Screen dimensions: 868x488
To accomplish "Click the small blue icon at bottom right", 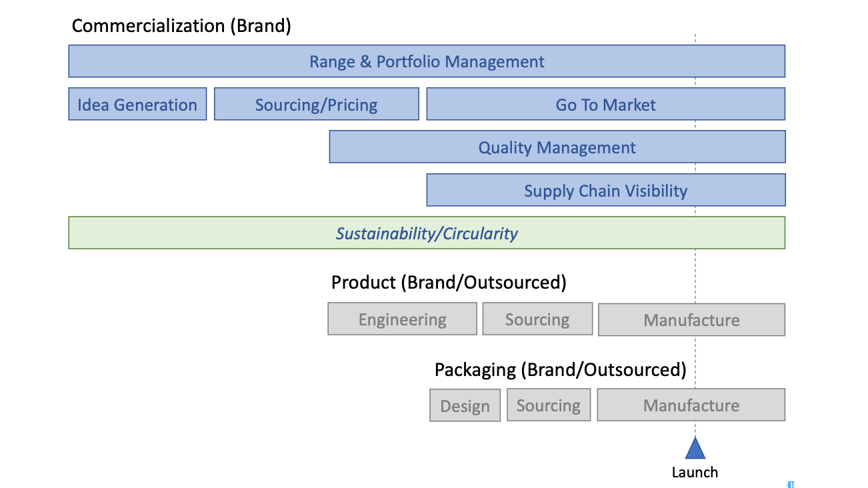I will coord(791,484).
